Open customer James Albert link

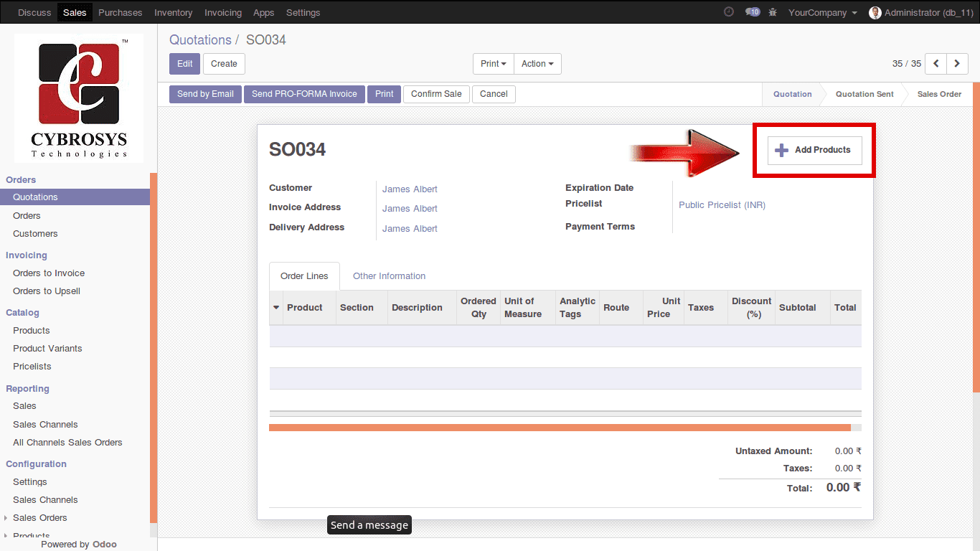click(410, 189)
